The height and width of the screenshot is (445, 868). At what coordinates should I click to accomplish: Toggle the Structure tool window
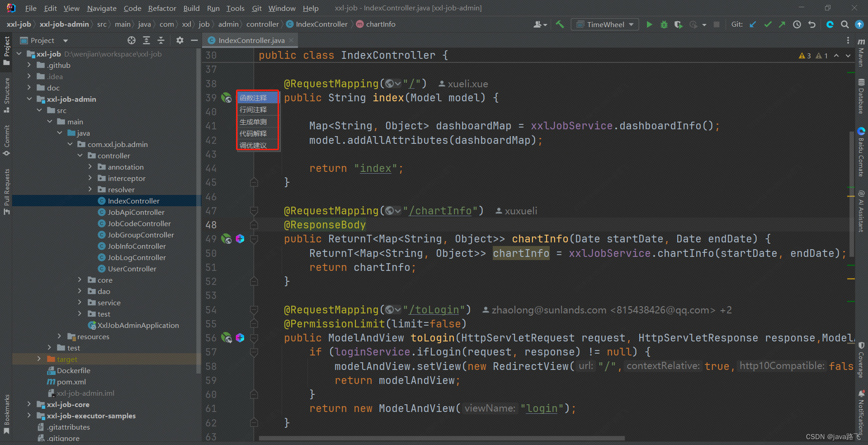coord(6,95)
